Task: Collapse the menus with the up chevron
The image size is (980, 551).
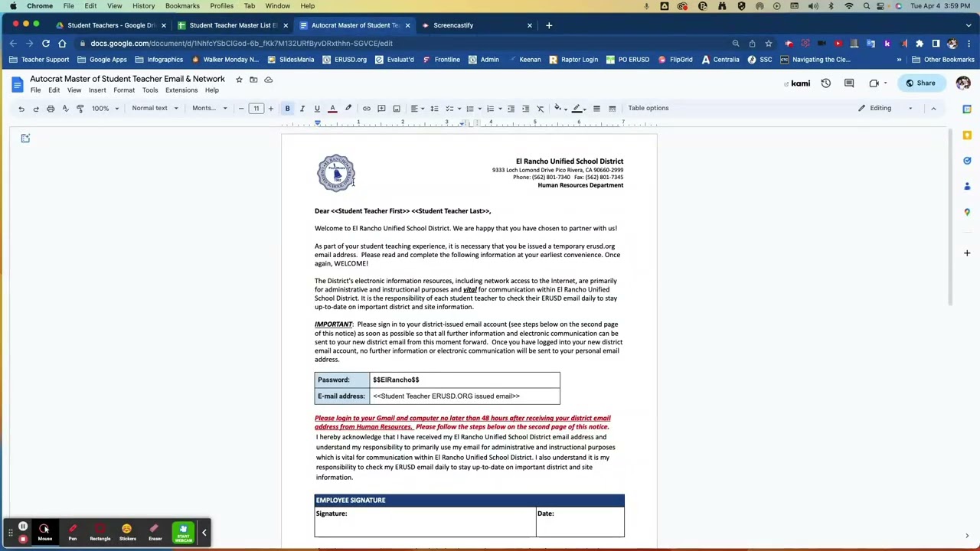Action: (933, 108)
